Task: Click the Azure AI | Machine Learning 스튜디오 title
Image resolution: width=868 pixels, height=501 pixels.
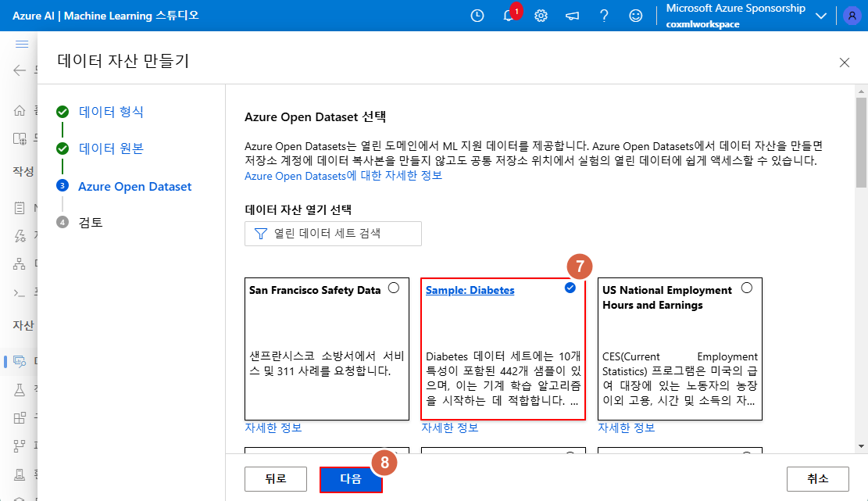Action: (x=105, y=16)
